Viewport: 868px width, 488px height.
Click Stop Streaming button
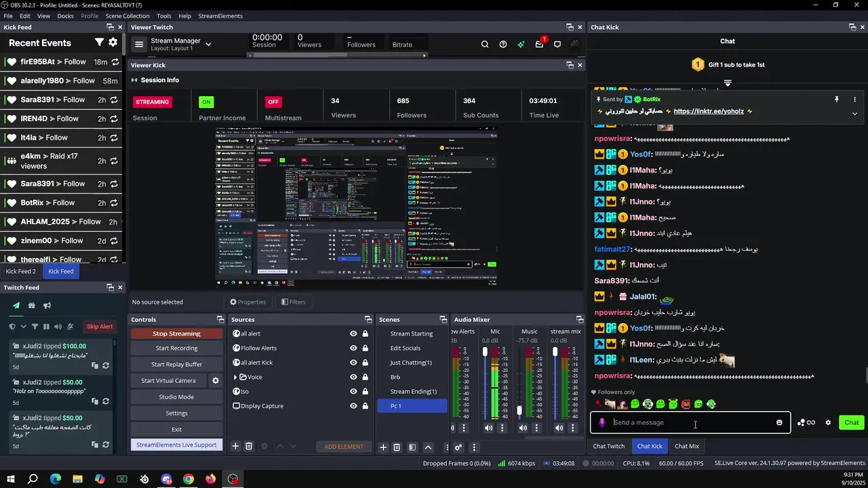pyautogui.click(x=176, y=333)
